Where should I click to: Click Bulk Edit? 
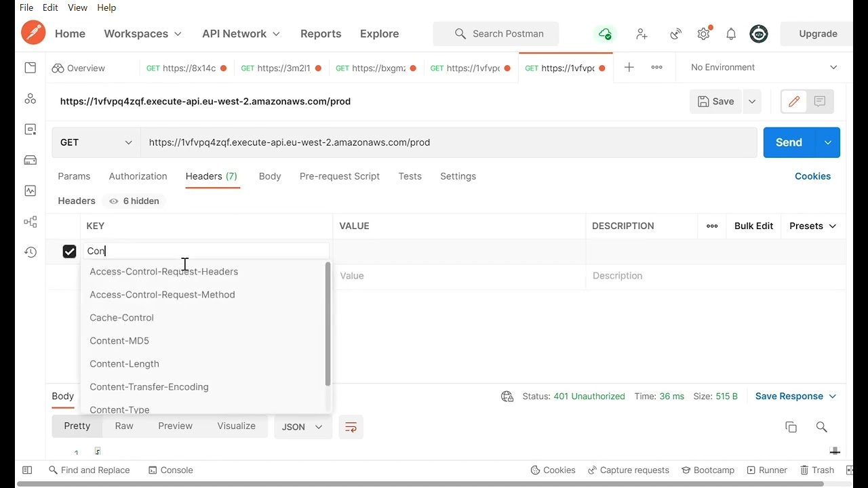click(753, 226)
